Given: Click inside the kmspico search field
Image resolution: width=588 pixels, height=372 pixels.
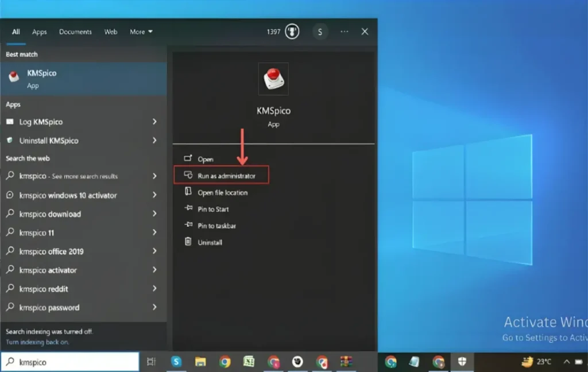Looking at the screenshot, I should pyautogui.click(x=69, y=362).
